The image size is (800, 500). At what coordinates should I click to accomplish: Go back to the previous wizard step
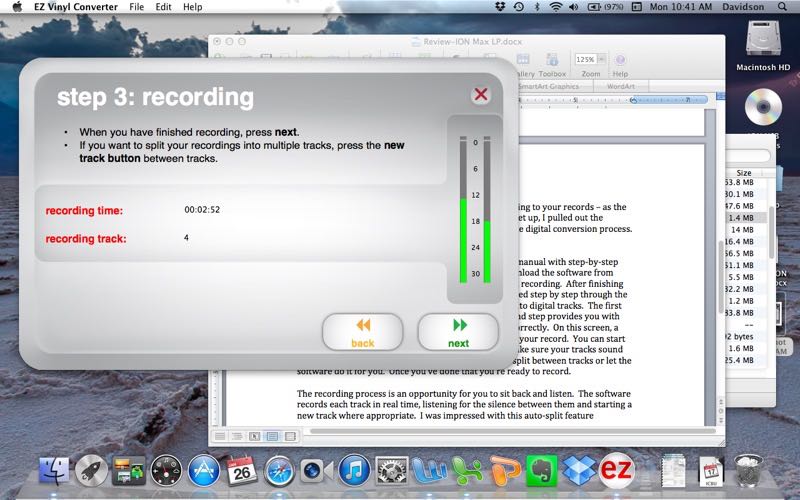pos(362,332)
